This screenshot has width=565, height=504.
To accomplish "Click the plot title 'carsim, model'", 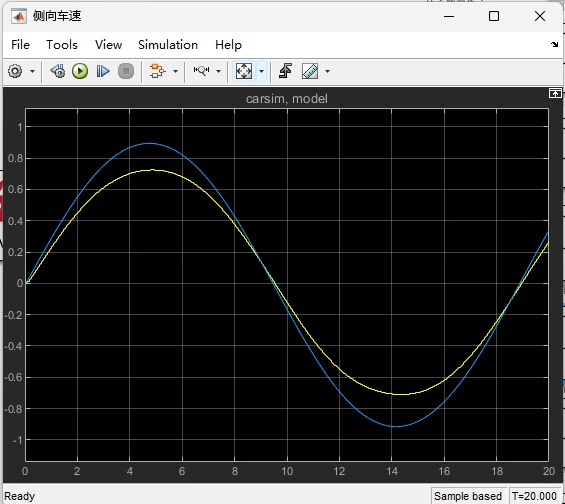I will [287, 99].
